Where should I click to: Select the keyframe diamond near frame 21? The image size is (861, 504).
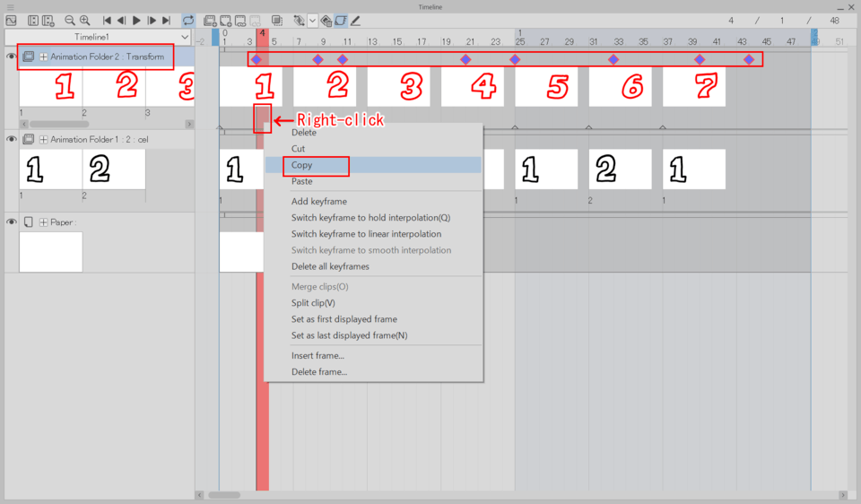465,59
